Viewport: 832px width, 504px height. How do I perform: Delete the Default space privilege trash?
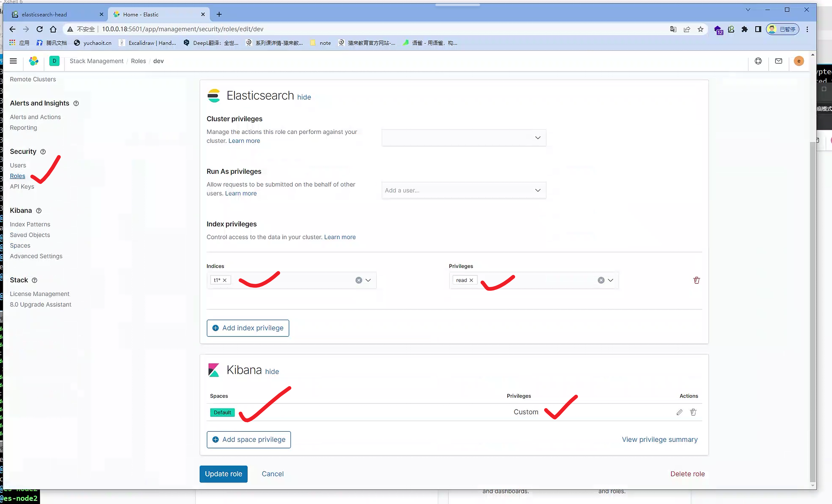[x=693, y=412]
